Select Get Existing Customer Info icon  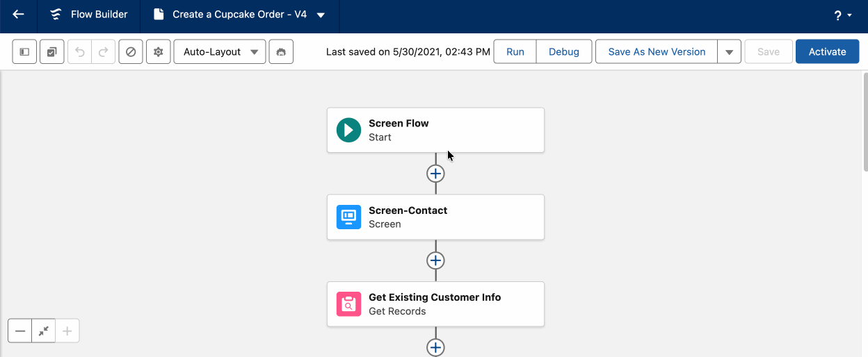348,304
